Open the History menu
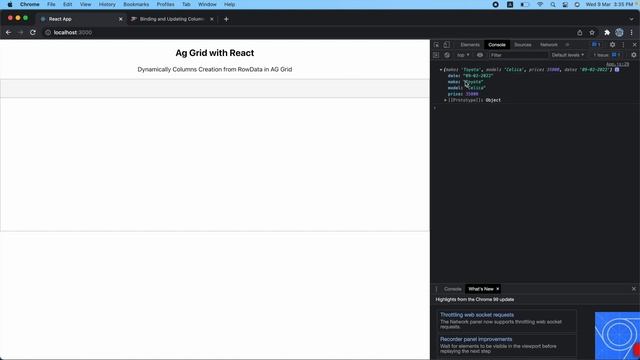 [x=107, y=4]
